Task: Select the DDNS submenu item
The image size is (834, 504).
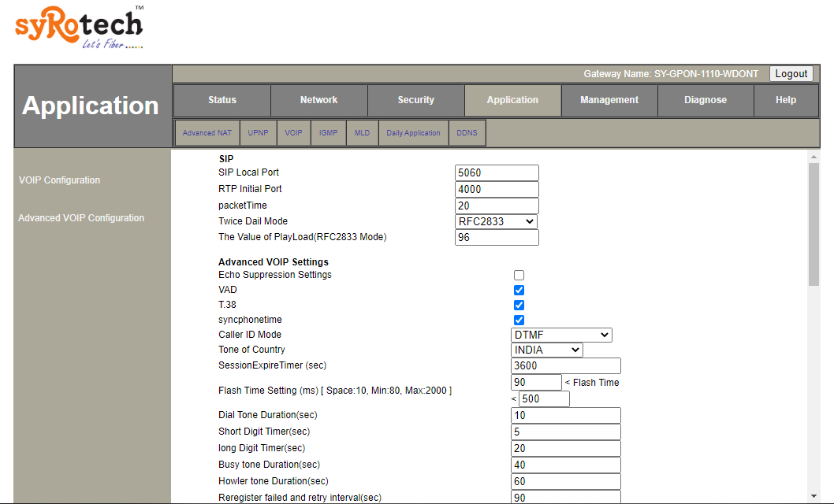Action: tap(467, 133)
